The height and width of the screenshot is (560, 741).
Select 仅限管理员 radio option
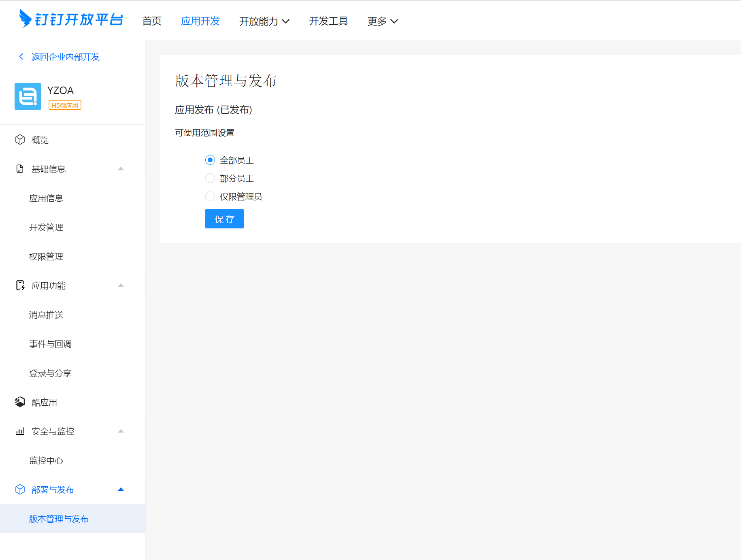[x=210, y=197]
